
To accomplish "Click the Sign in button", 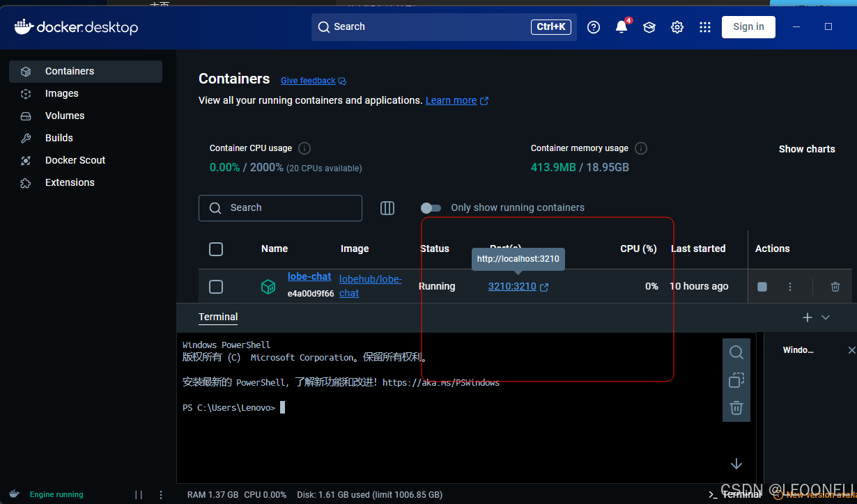I will (748, 26).
